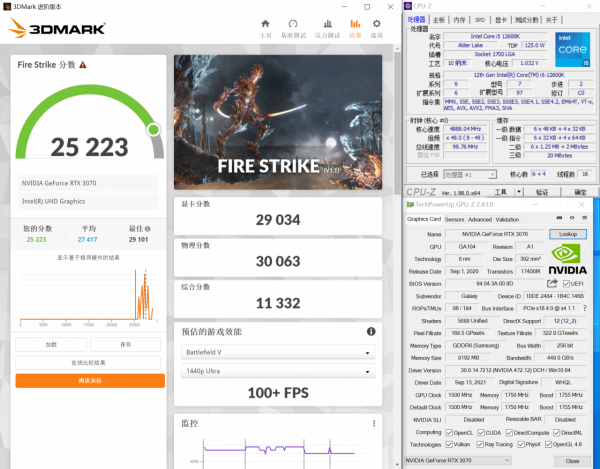
Task: Switch to the Validation tab in GPU-Z
Action: (507, 219)
